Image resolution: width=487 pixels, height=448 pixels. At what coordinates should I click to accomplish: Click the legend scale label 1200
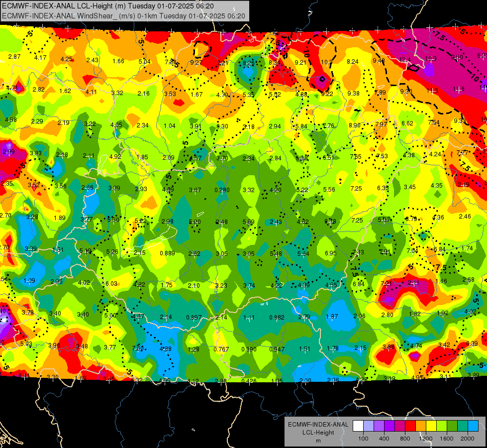pos(425,439)
